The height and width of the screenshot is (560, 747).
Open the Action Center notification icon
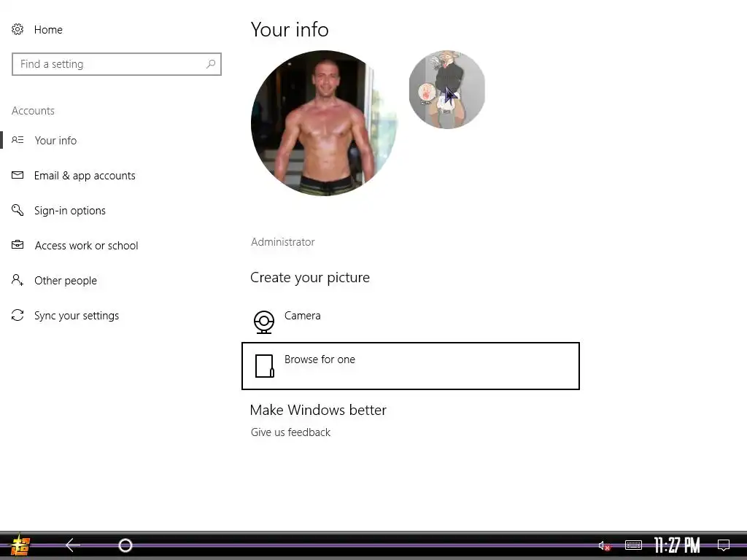pos(724,545)
